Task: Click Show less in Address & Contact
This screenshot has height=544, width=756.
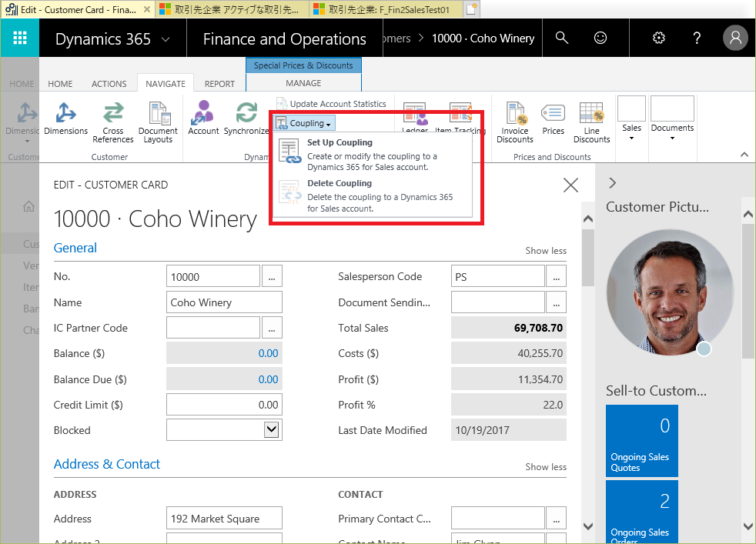Action: coord(546,467)
